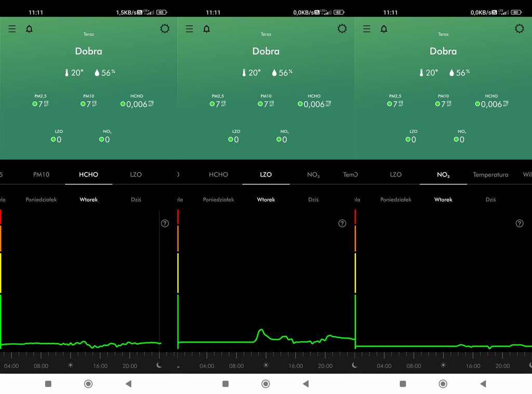Tap Dobra air quality label in right screen
The height and width of the screenshot is (394, 532).
pyautogui.click(x=443, y=51)
